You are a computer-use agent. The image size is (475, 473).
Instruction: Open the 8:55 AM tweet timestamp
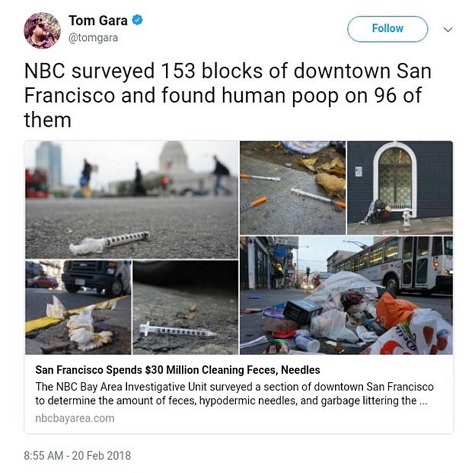coord(43,455)
